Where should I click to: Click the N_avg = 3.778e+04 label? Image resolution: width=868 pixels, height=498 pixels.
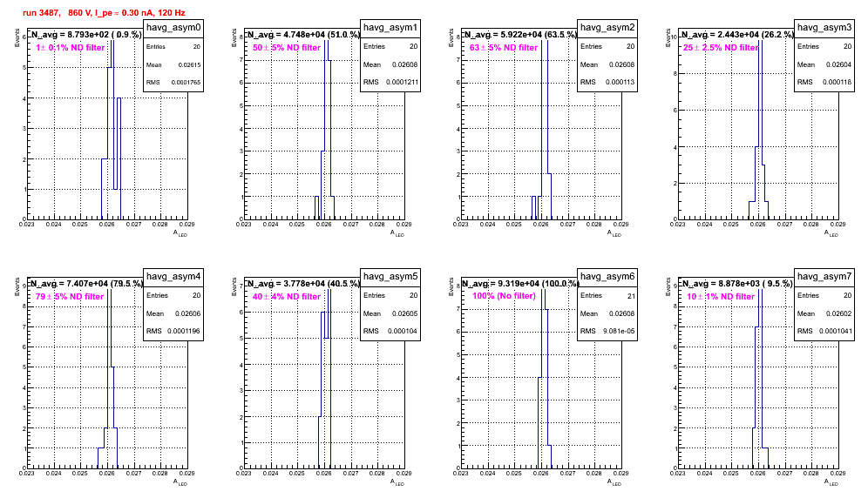[303, 283]
